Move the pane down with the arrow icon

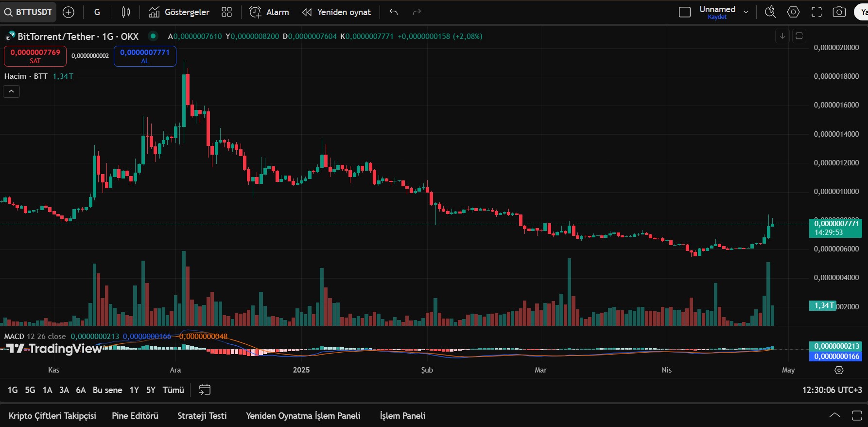(x=782, y=36)
